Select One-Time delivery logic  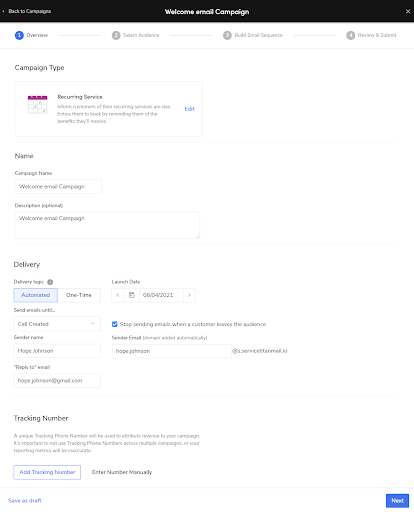coord(79,295)
